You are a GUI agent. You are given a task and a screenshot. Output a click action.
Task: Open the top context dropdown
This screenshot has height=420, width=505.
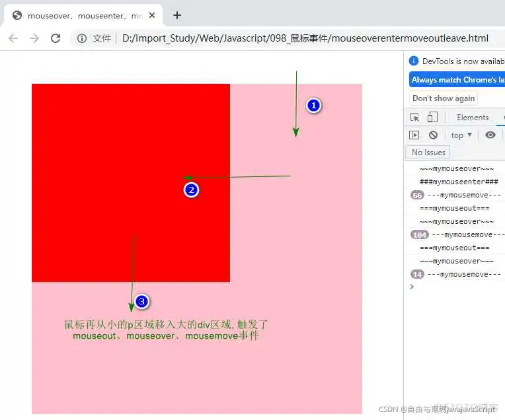pyautogui.click(x=461, y=135)
